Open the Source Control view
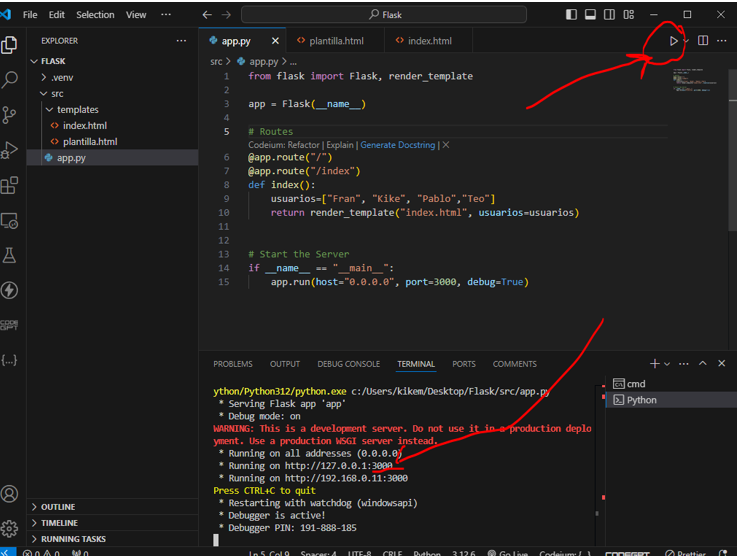 pos(10,115)
